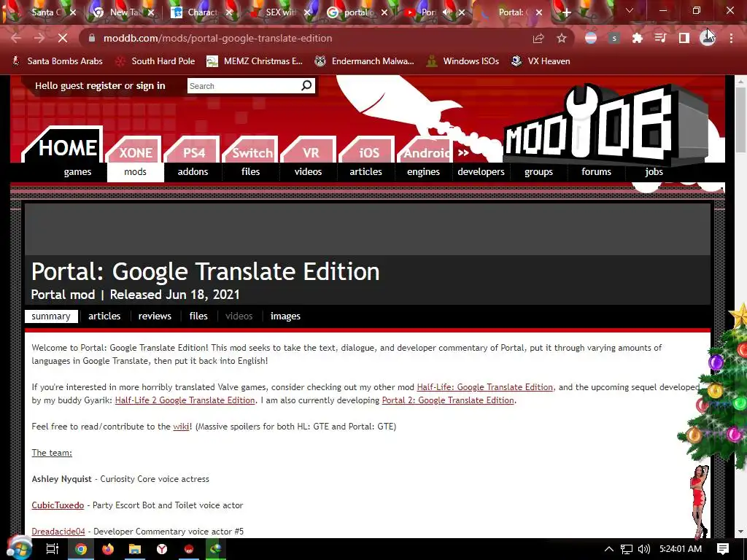The height and width of the screenshot is (560, 747).
Task: Click the sign in link
Action: click(x=150, y=86)
